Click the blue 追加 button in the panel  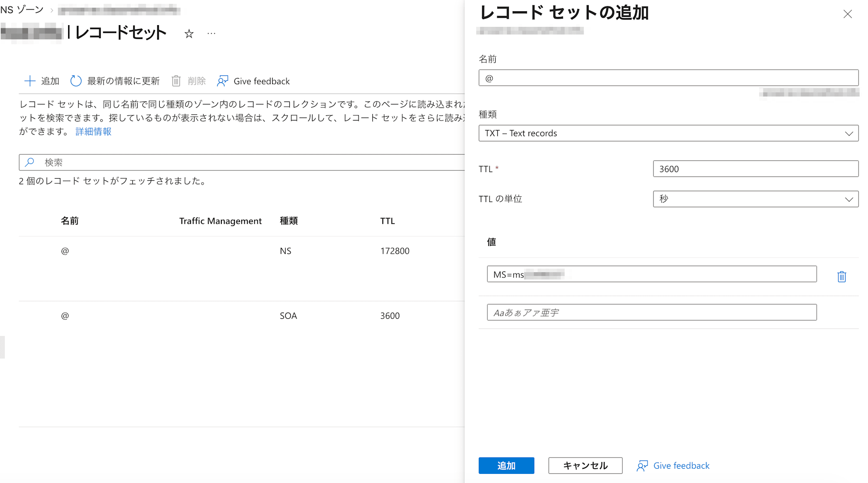pyautogui.click(x=506, y=466)
